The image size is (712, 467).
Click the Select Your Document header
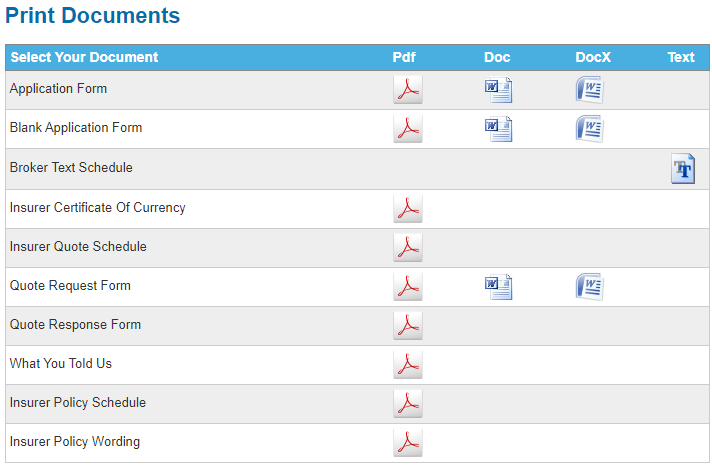(x=84, y=57)
